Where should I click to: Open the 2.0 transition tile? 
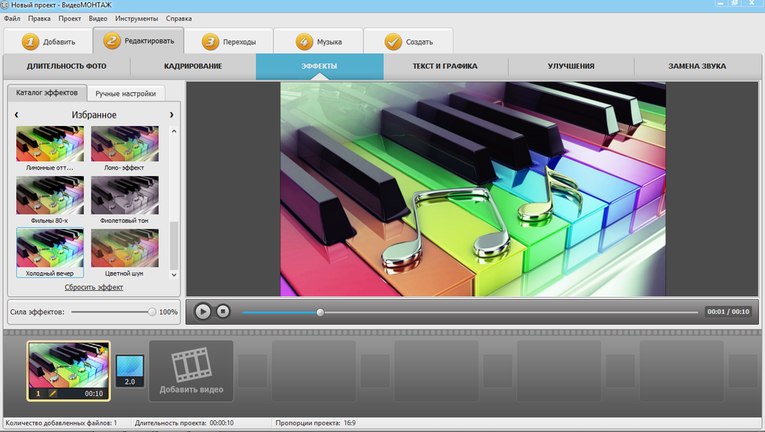pyautogui.click(x=130, y=371)
